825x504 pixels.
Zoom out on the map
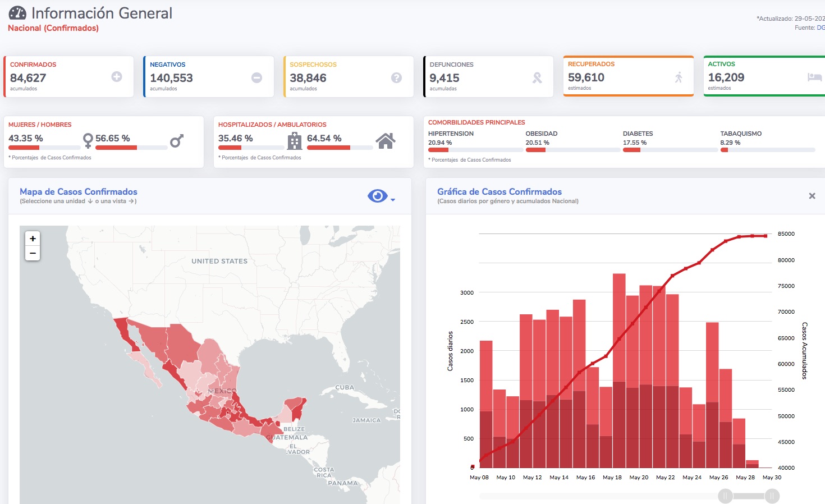tap(33, 253)
